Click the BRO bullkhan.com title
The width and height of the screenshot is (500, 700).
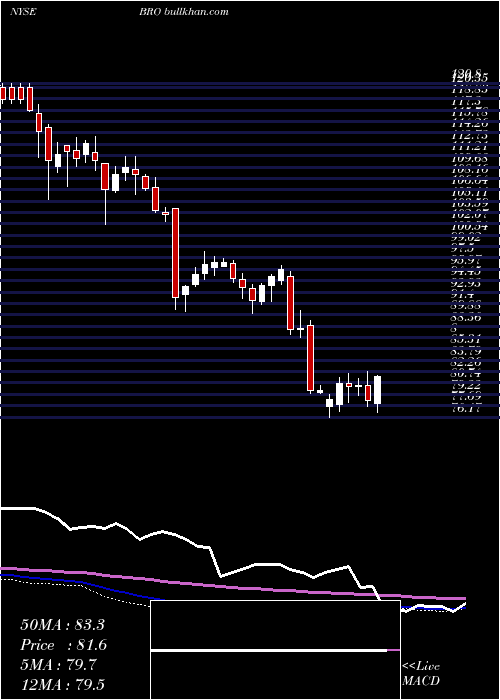pos(183,12)
